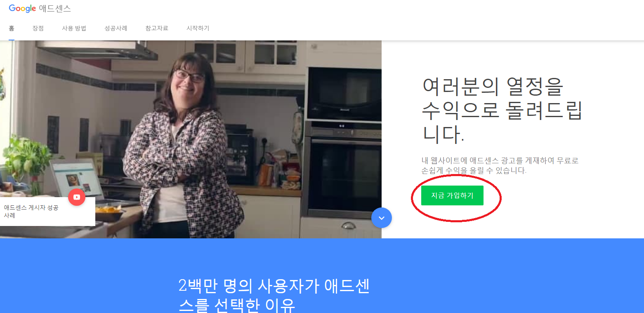Click the 2백만 명의 사용자가 애드센스를 선택한 이유 heading
644x313 pixels.
[x=274, y=296]
